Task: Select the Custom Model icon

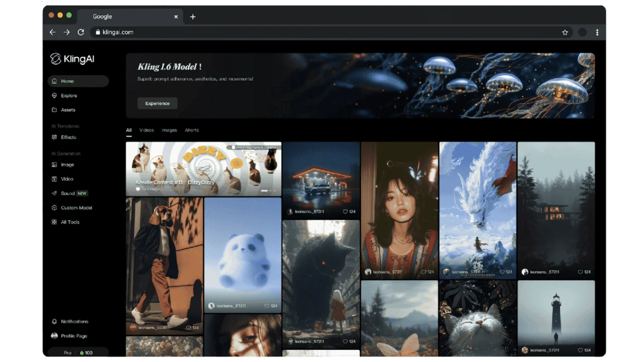Action: [x=54, y=208]
